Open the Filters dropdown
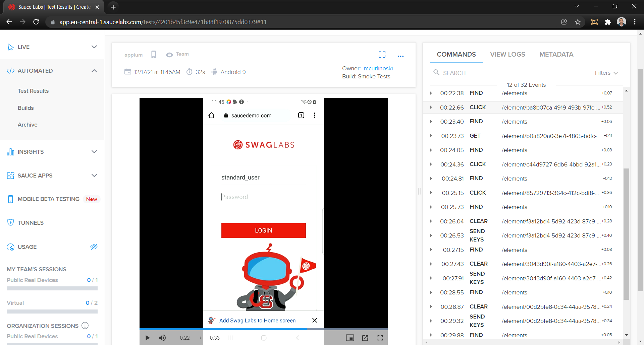The image size is (644, 345). 606,73
